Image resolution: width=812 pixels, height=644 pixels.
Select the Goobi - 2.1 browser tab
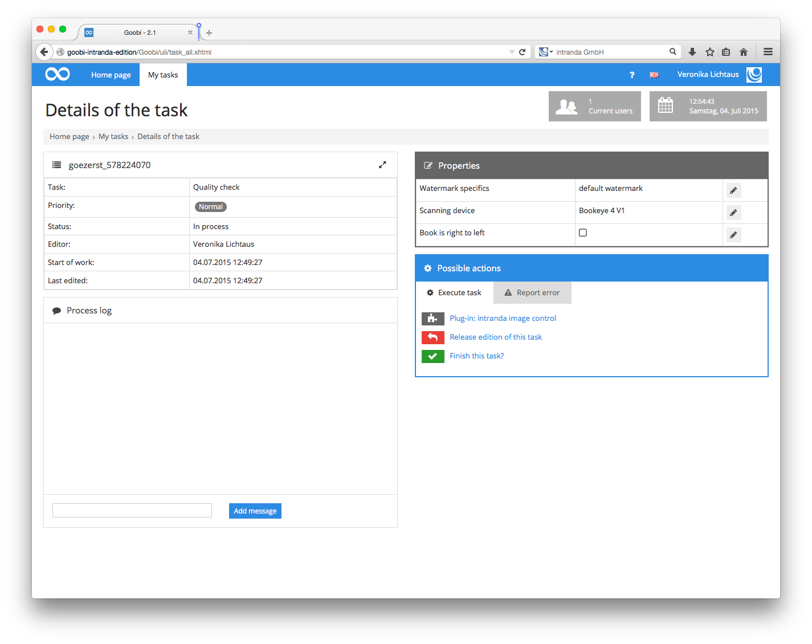point(140,32)
